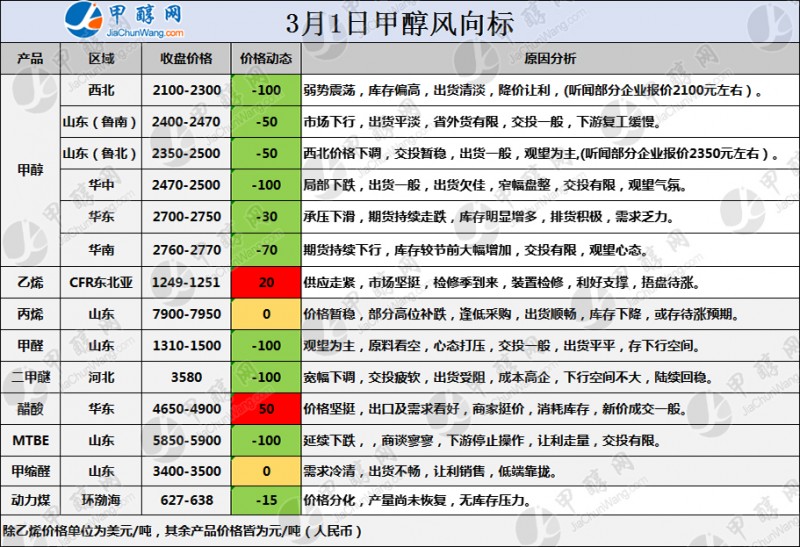Click the 收盘价格 column header

pyautogui.click(x=186, y=59)
